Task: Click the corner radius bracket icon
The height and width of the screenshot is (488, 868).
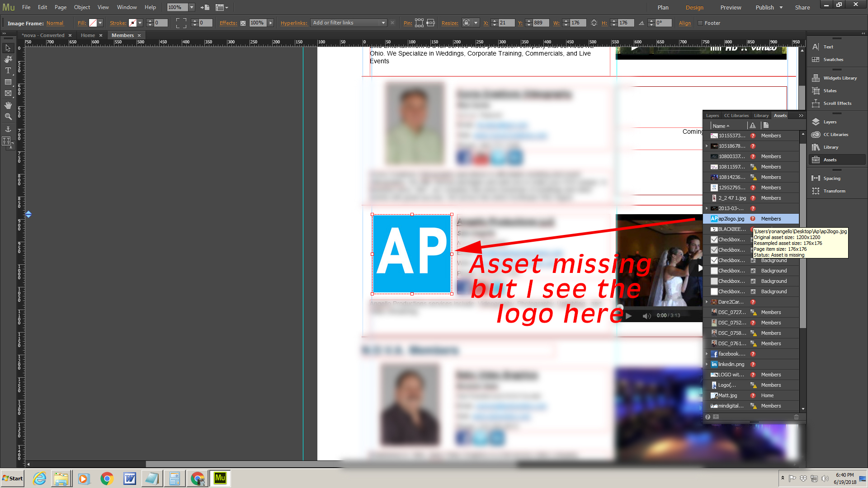Action: [x=181, y=23]
